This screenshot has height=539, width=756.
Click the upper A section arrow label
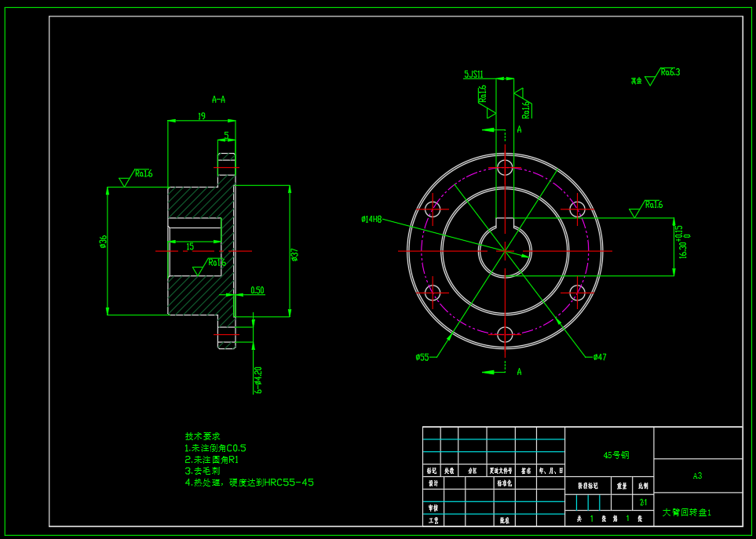pos(519,129)
